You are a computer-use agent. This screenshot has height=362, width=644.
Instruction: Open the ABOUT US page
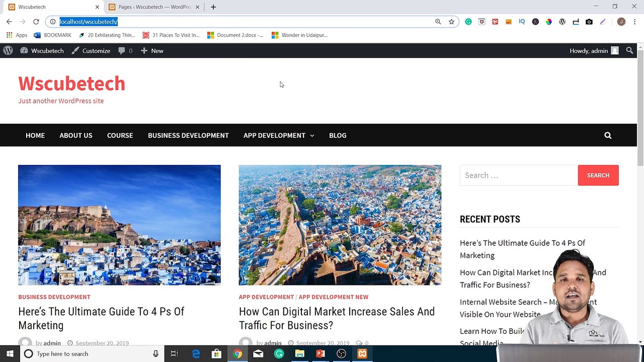[x=76, y=135]
